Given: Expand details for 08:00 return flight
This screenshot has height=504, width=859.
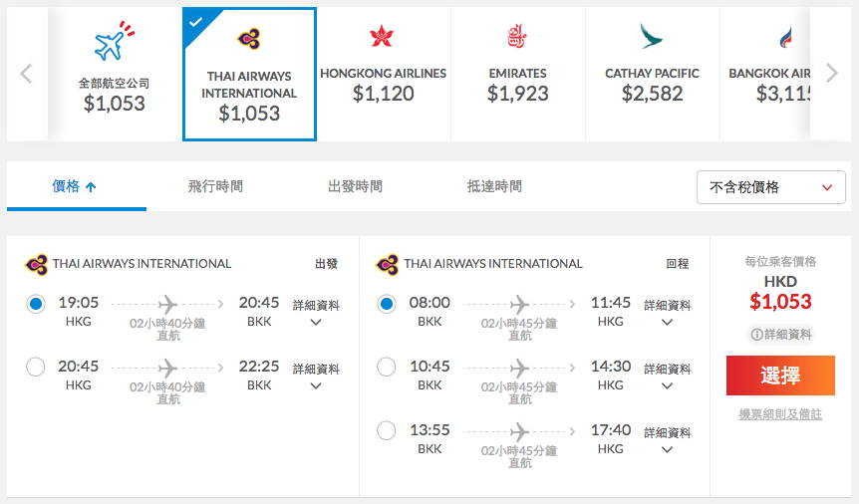Looking at the screenshot, I should pyautogui.click(x=667, y=313).
